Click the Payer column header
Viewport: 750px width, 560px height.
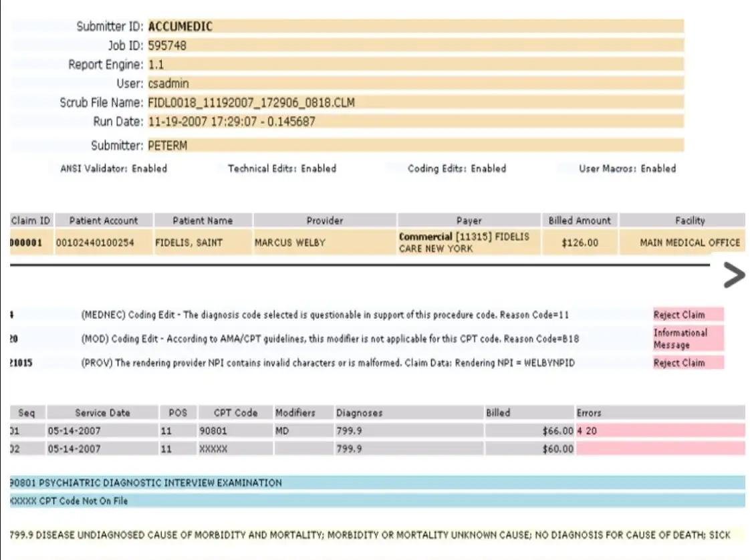[x=469, y=220]
